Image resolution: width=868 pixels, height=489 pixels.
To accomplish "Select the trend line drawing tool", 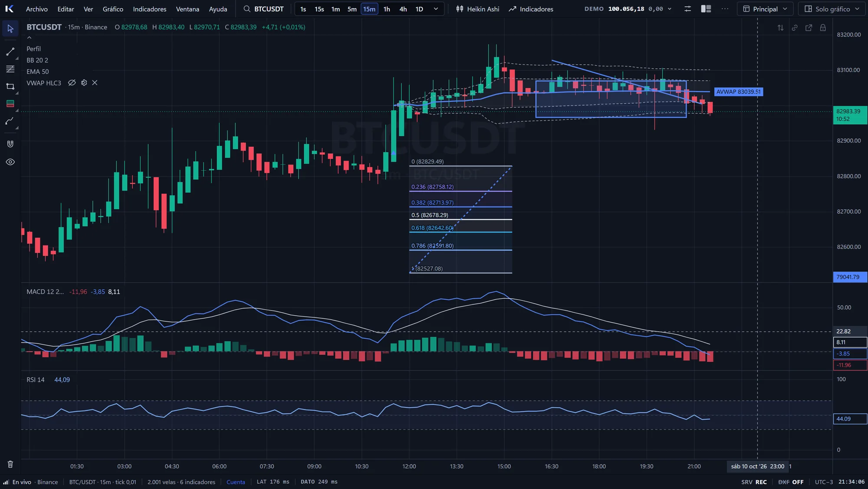I will coord(10,52).
